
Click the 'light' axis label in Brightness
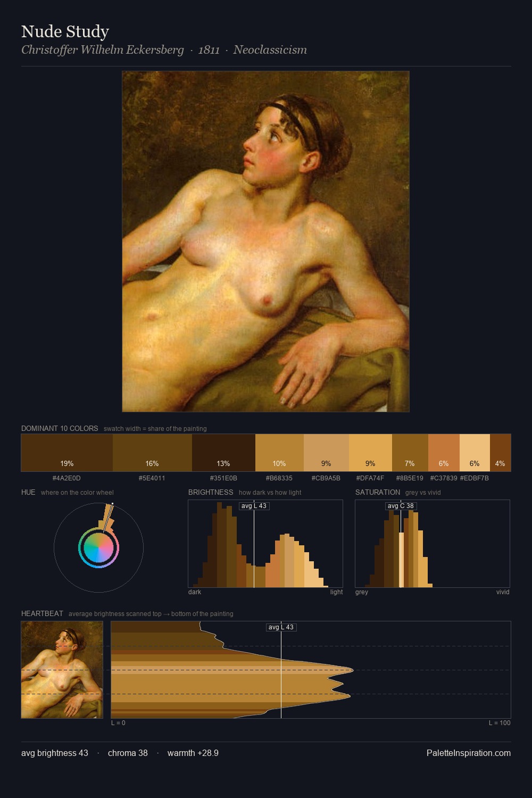click(336, 592)
